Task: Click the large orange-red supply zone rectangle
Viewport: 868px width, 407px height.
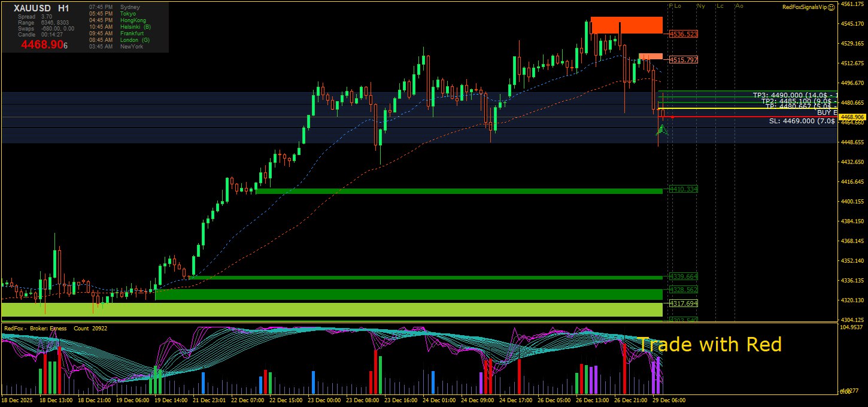Action: point(626,25)
